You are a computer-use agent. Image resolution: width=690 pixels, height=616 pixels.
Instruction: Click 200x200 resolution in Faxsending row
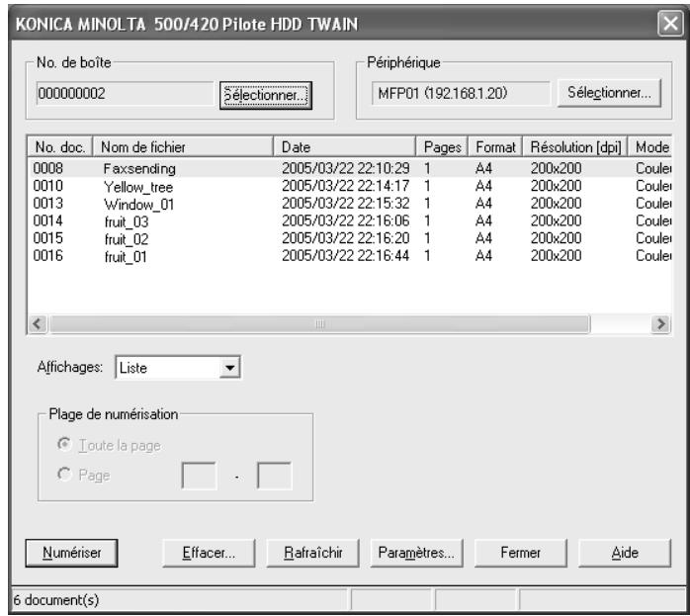[557, 168]
